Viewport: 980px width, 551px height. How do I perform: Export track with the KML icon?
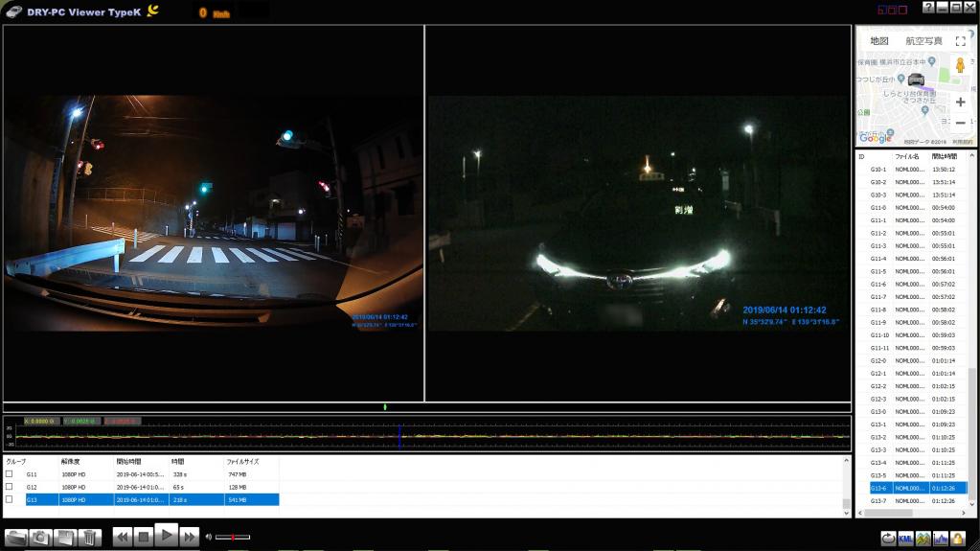coord(905,538)
